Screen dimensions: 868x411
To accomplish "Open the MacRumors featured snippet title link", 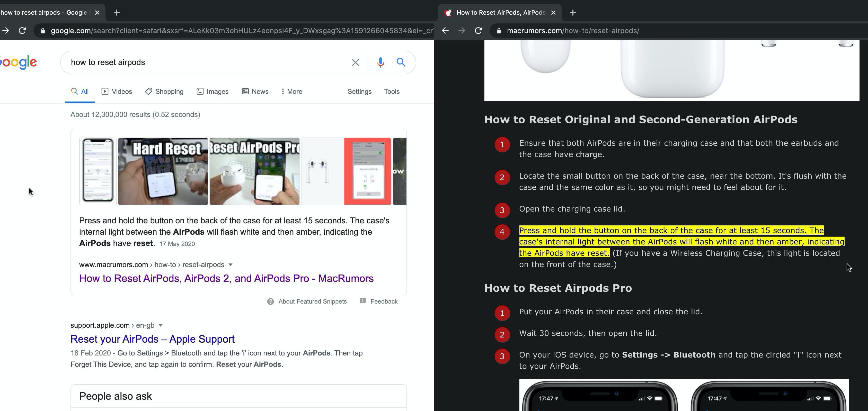I will 226,279.
